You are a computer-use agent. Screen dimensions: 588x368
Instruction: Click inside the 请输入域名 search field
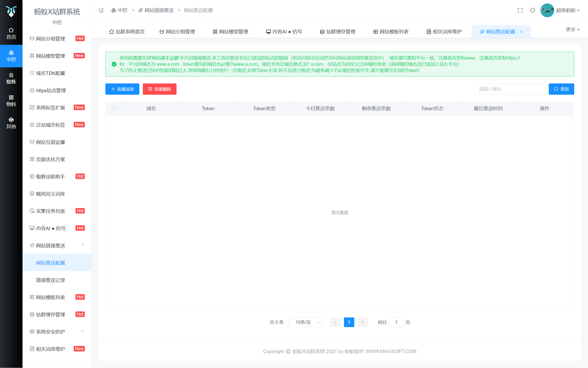click(x=509, y=89)
